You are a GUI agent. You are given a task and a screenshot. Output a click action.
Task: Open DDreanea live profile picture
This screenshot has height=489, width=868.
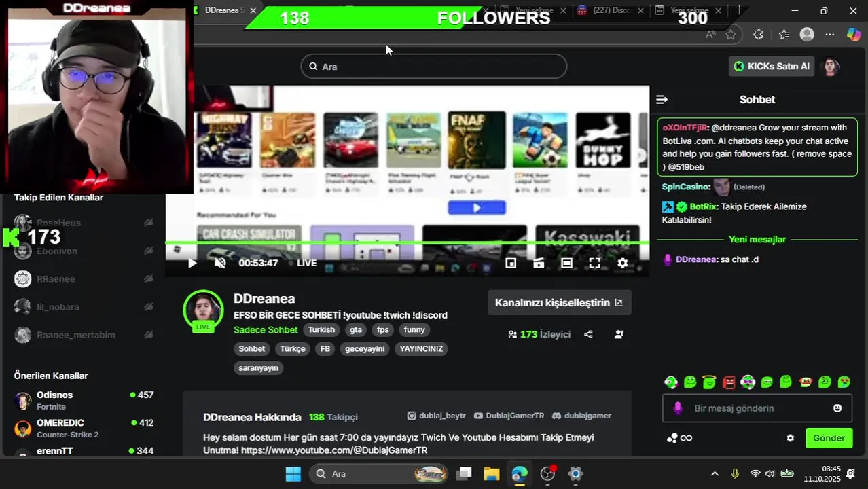pos(203,310)
